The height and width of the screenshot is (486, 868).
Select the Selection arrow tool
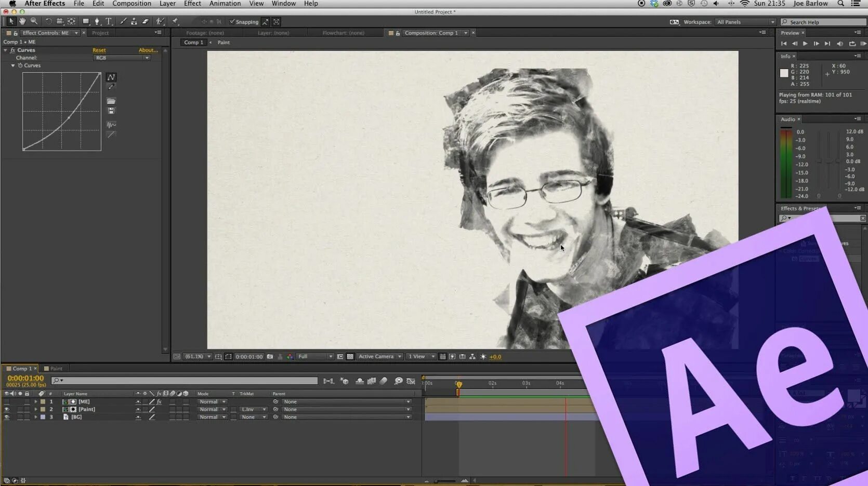(x=10, y=21)
